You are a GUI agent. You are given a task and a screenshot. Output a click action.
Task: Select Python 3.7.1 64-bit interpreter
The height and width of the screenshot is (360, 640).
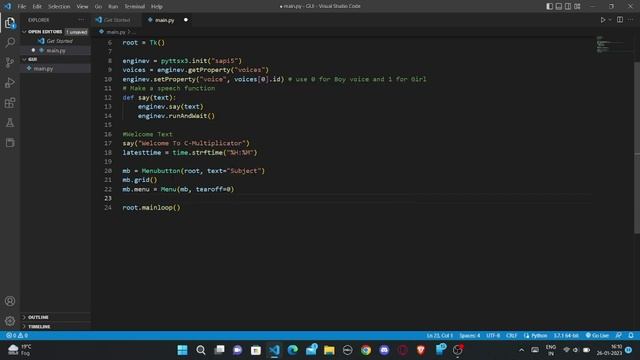tap(566, 336)
